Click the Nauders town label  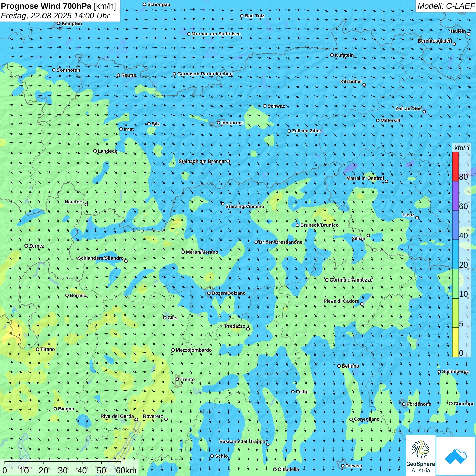point(74,202)
